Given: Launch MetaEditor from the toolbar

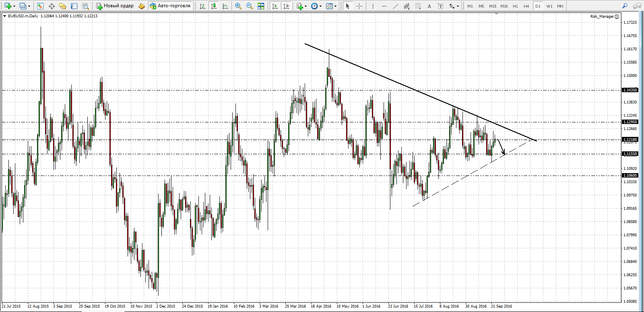Looking at the screenshot, I should 141,6.
